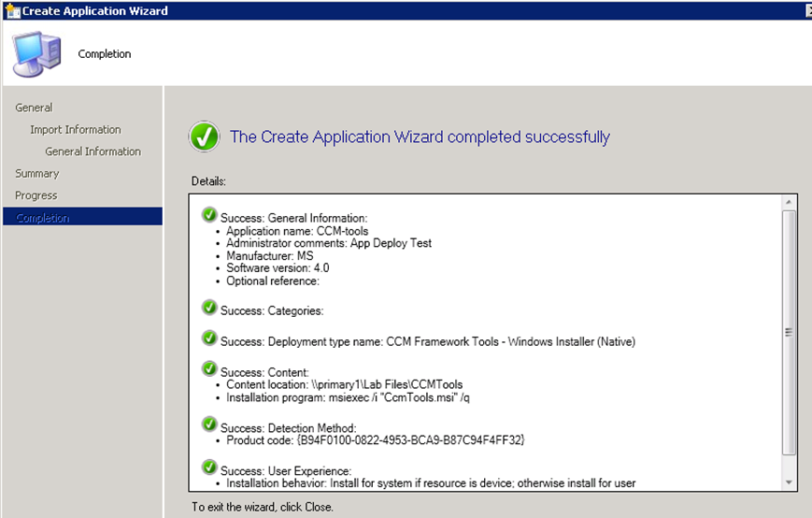Viewport: 812px width, 518px height.
Task: Click Success: User Experience heading text
Action: (286, 471)
